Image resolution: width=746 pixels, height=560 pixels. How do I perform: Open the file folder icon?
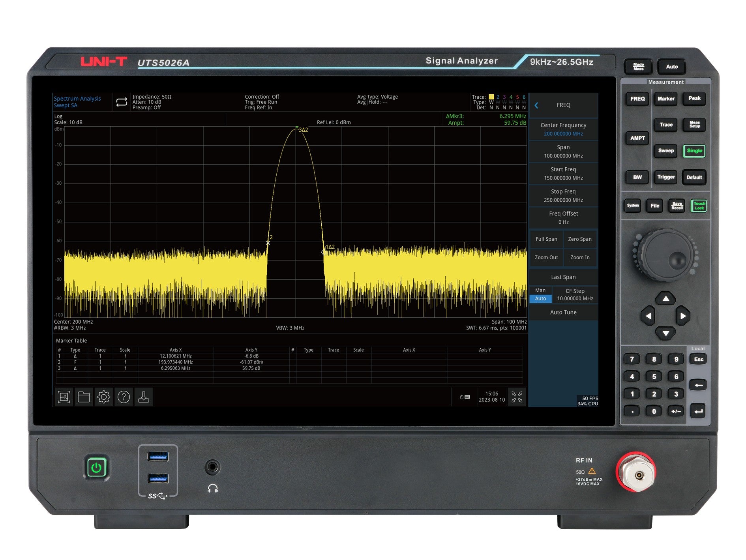pos(84,397)
